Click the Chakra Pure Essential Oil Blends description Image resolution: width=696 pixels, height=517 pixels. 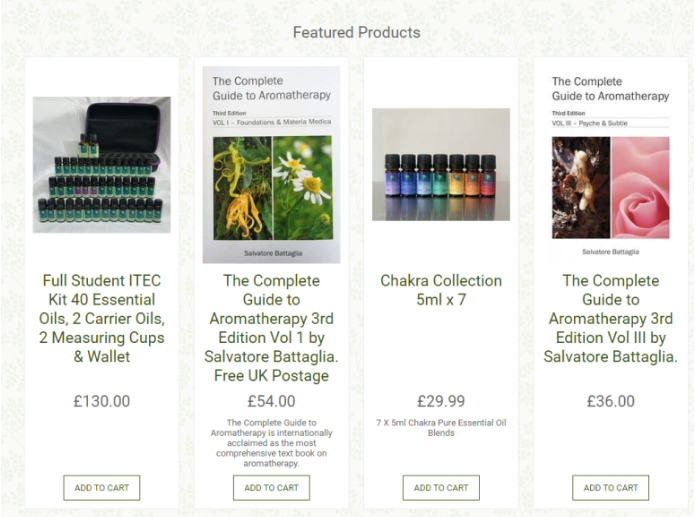[x=441, y=428]
